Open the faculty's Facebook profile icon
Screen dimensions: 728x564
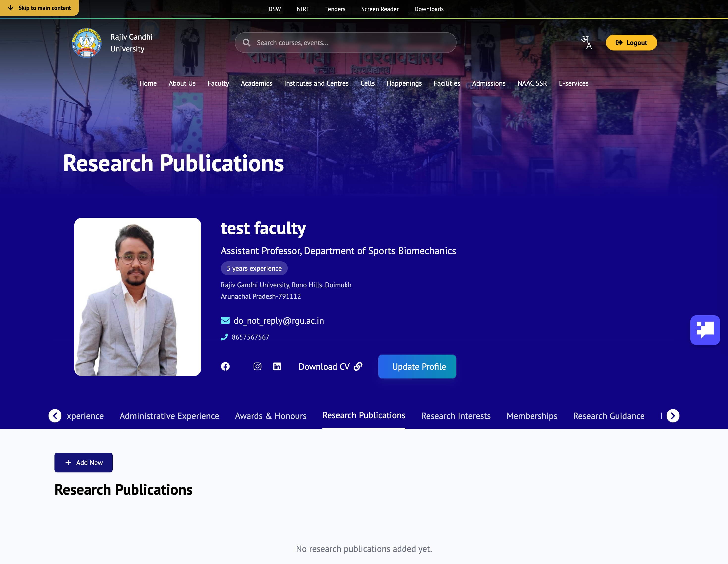point(225,367)
